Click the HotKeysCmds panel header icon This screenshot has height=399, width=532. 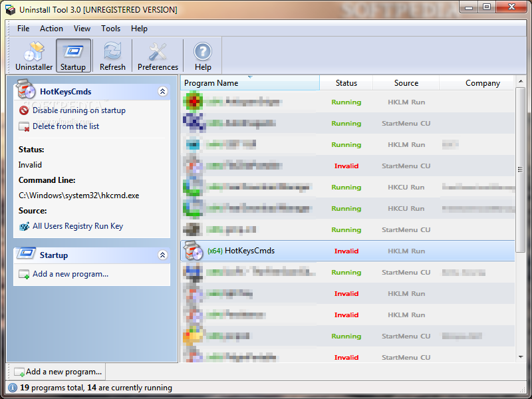point(26,89)
